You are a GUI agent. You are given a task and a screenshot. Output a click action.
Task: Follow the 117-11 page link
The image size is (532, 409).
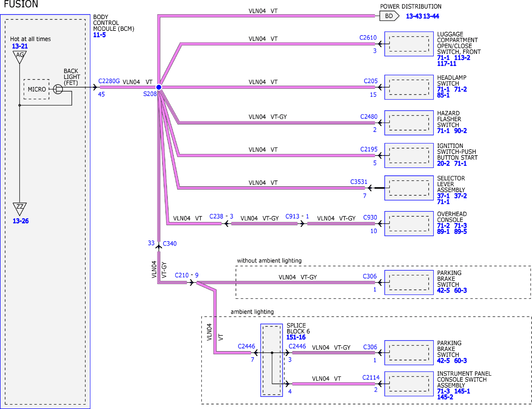447,64
